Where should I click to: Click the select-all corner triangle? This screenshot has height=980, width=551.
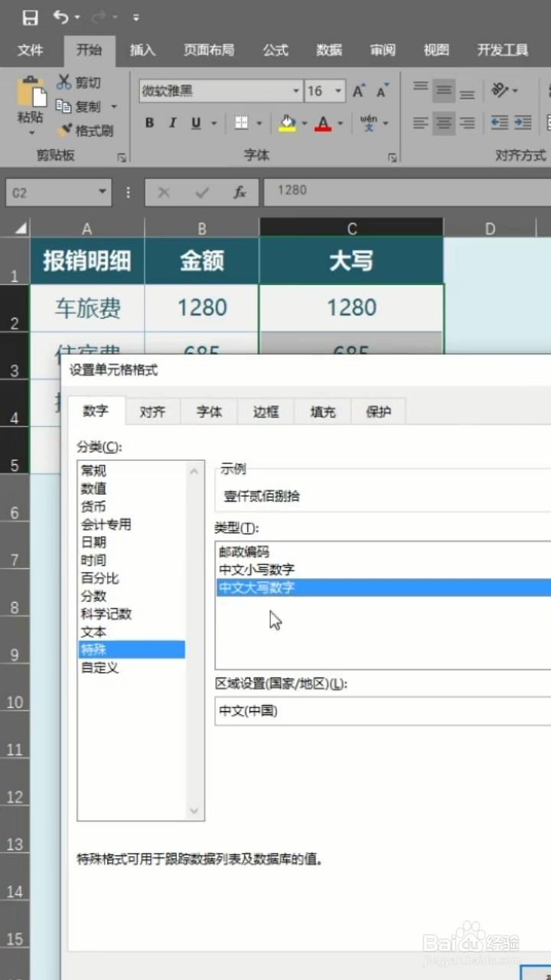(x=20, y=228)
